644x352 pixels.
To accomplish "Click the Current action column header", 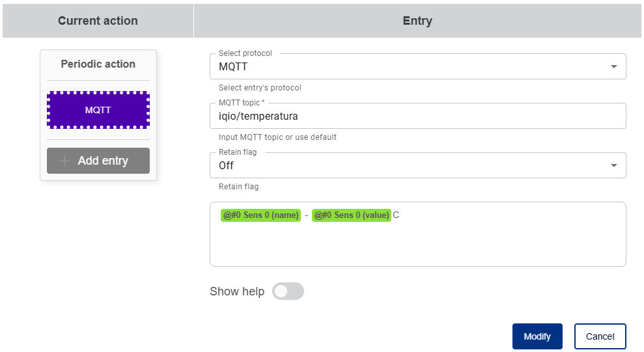I will point(98,21).
